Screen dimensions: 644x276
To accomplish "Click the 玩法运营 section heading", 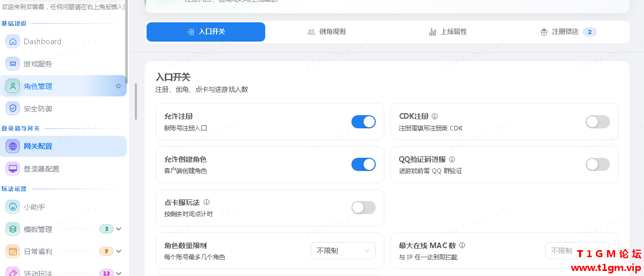I will 14,189.
